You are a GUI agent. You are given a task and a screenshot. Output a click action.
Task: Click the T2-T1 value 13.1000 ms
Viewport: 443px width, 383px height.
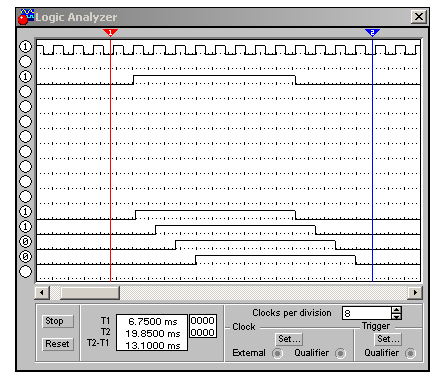coord(153,346)
